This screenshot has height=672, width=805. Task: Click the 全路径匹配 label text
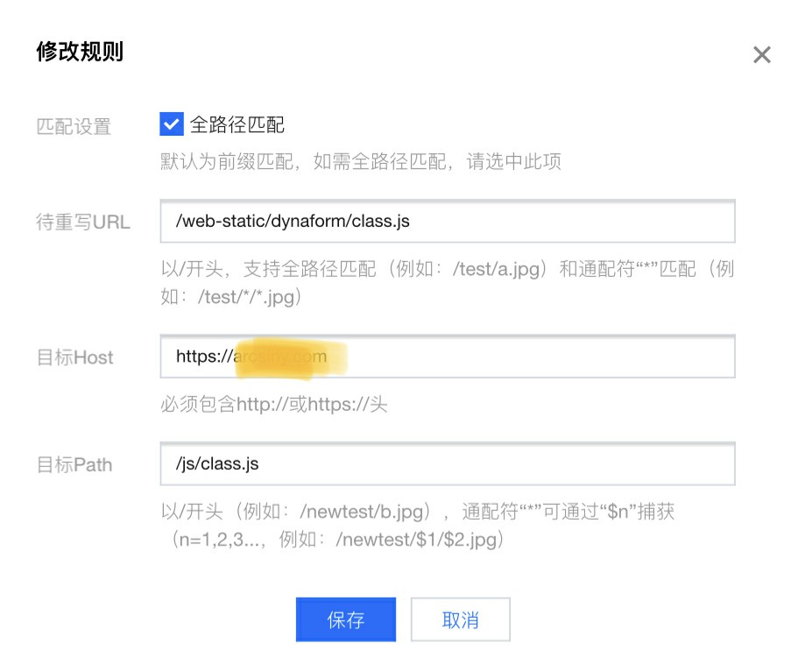coord(237,125)
